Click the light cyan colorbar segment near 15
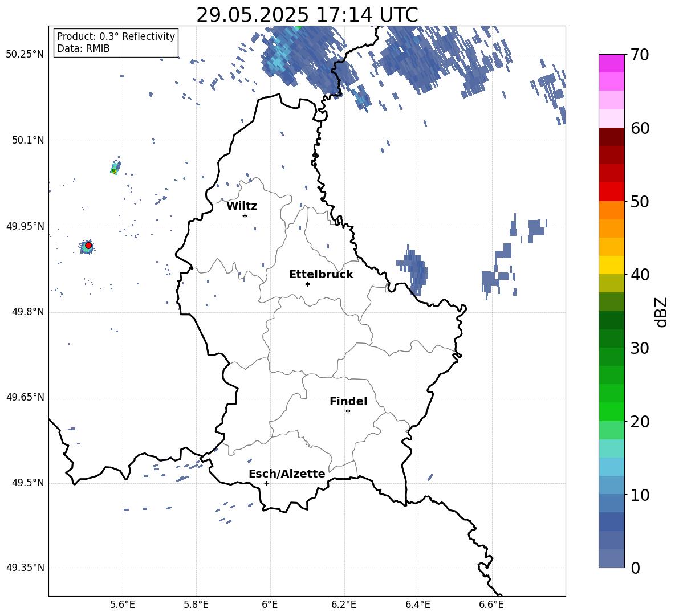Image resolution: width=675 pixels, height=616 pixels. (x=611, y=448)
